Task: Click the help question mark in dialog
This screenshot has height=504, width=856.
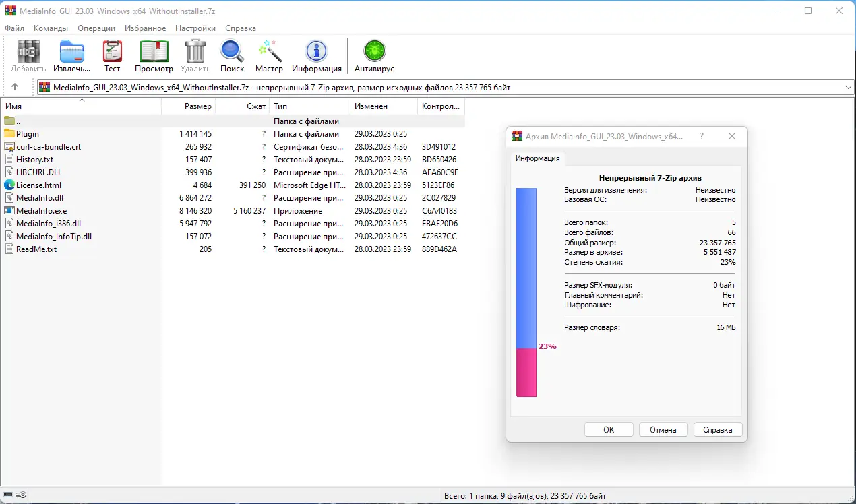Action: pyautogui.click(x=702, y=136)
